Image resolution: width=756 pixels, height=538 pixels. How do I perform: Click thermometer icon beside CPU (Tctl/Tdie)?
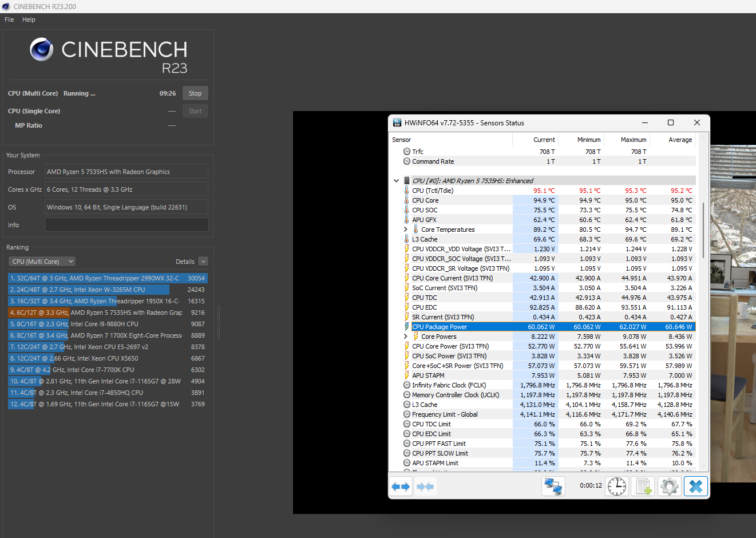pos(407,191)
